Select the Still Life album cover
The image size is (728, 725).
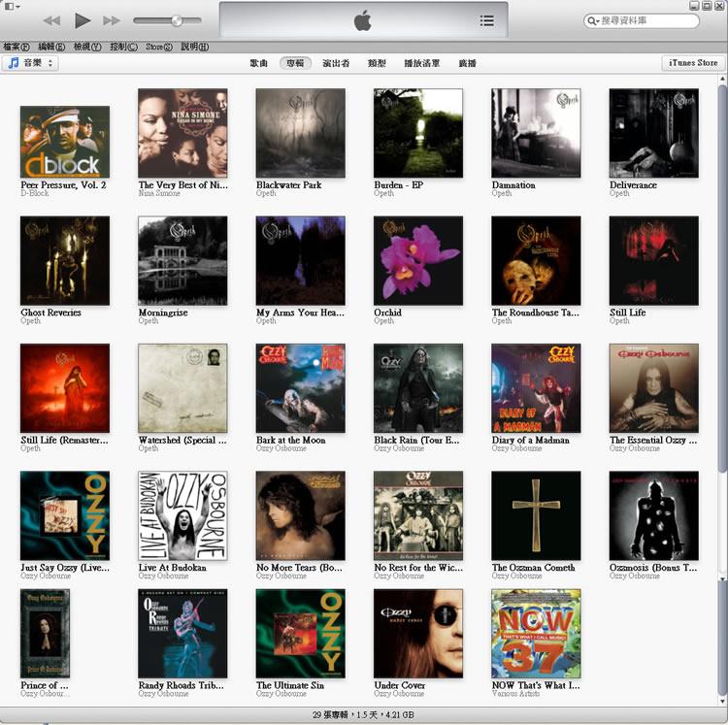pyautogui.click(x=653, y=260)
